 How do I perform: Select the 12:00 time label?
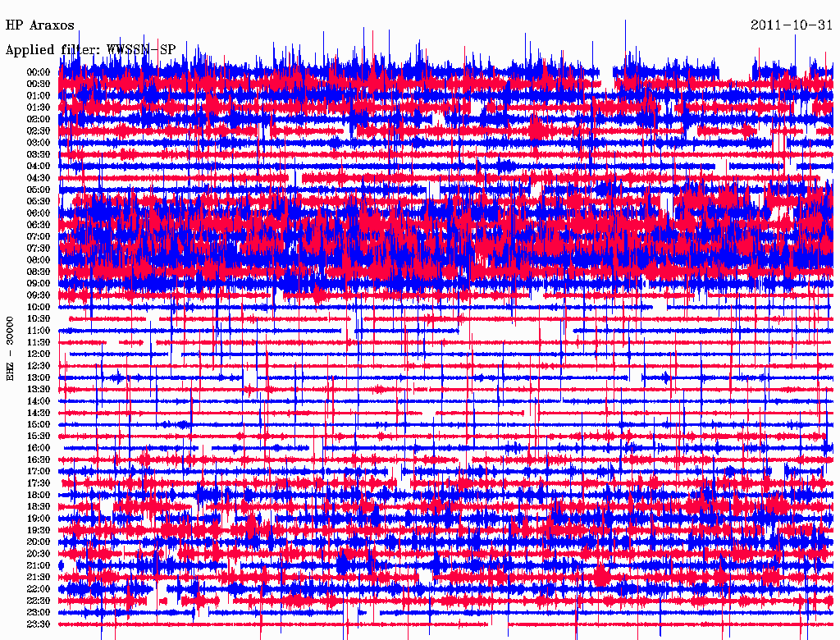pos(39,354)
